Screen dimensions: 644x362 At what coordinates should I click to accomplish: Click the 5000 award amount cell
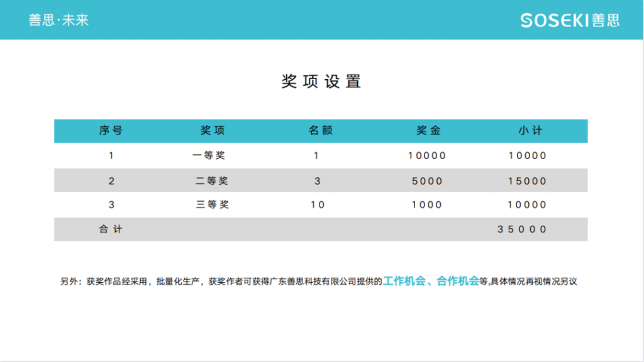426,180
